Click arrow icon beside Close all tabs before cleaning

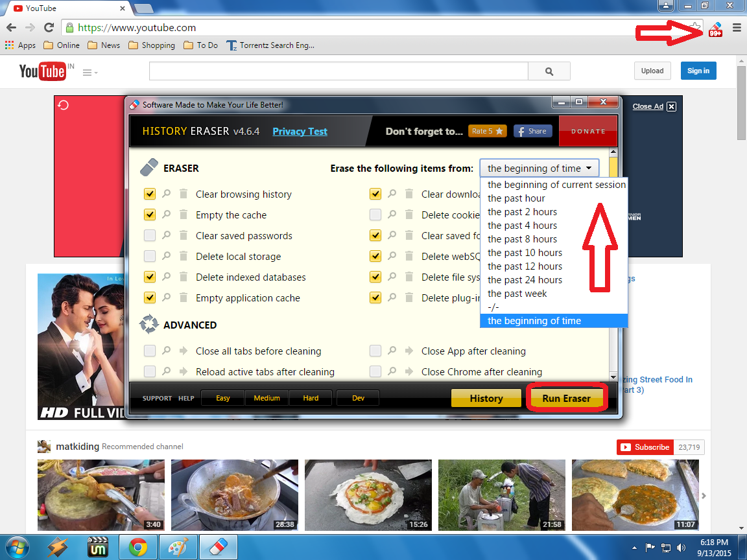coord(184,351)
